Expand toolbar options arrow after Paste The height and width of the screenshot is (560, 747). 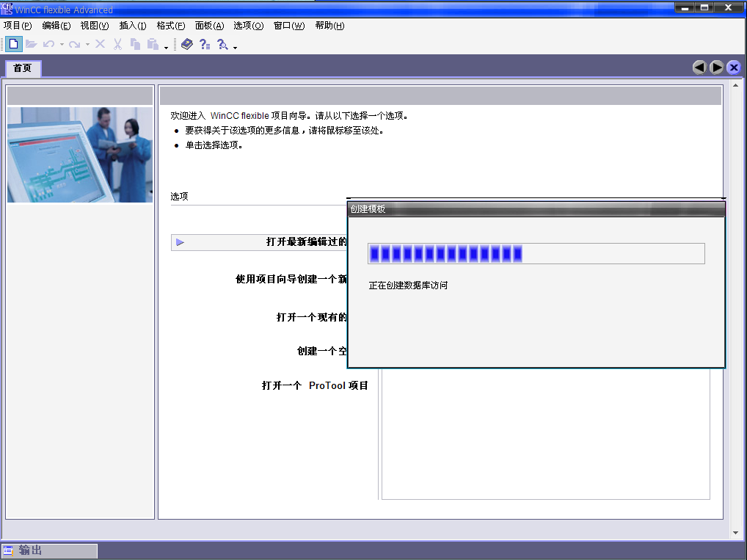(x=167, y=48)
